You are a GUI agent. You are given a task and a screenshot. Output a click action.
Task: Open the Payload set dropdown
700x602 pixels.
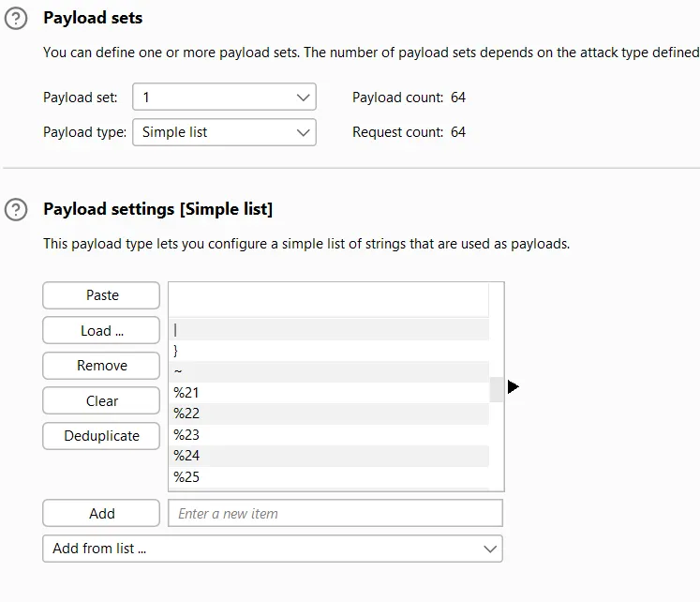224,98
